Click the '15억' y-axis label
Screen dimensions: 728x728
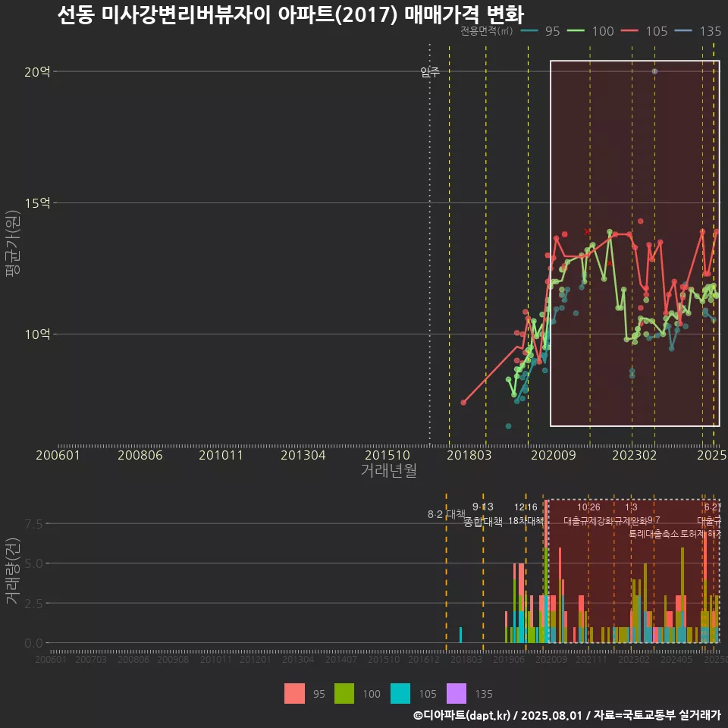point(37,203)
